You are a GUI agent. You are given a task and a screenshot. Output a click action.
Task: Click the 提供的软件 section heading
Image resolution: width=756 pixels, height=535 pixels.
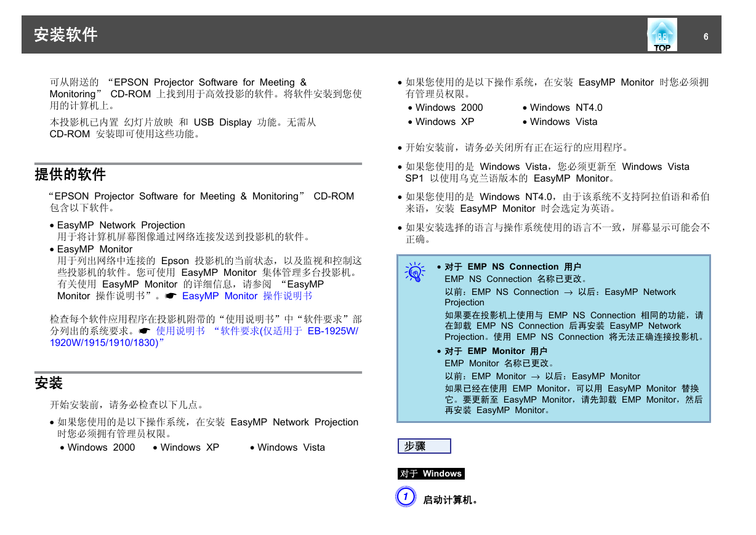70,174
